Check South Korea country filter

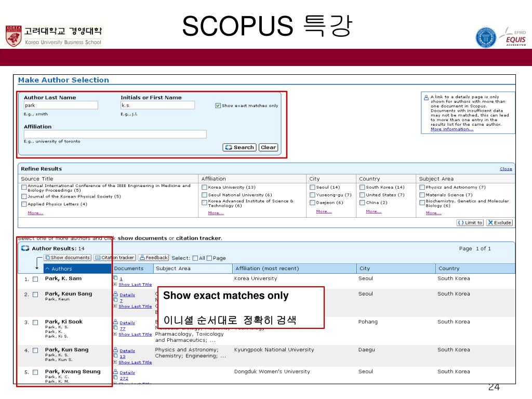[362, 187]
